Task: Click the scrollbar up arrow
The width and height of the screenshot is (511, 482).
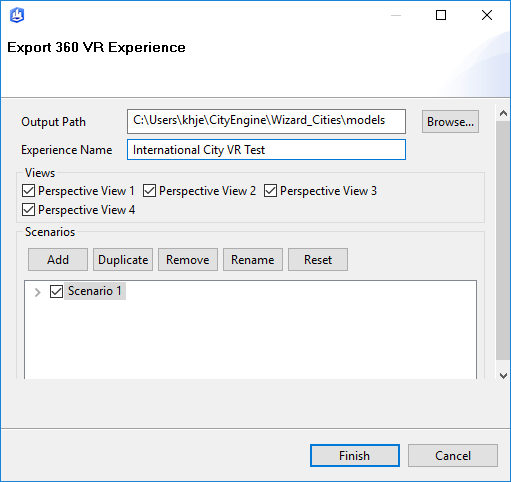Action: coord(503,114)
